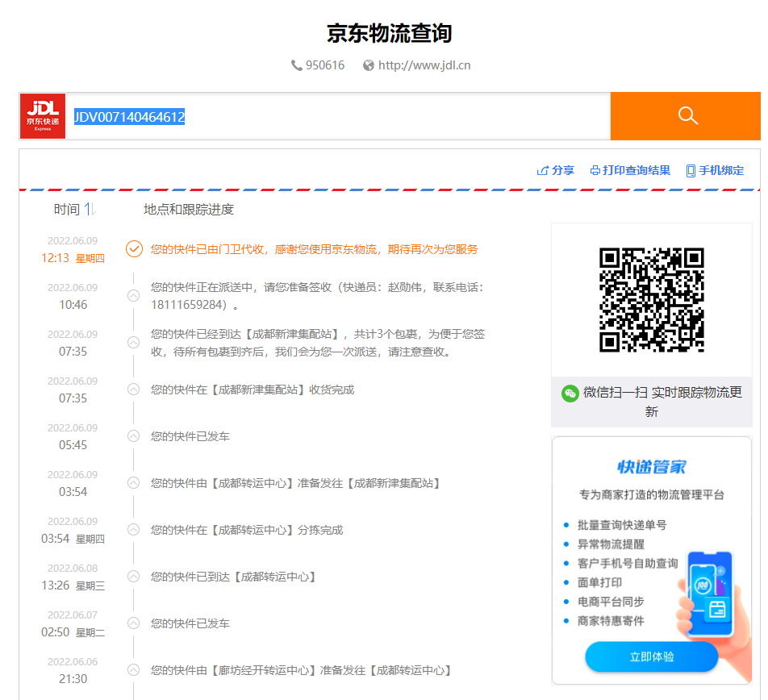Click the timeline marker for 10:46
The image size is (768, 700).
pos(133,296)
